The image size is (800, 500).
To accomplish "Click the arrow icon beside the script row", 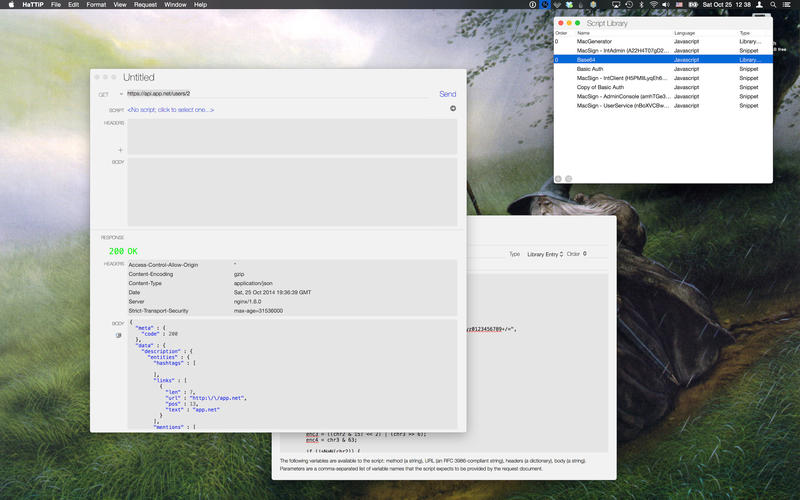I will click(x=452, y=109).
